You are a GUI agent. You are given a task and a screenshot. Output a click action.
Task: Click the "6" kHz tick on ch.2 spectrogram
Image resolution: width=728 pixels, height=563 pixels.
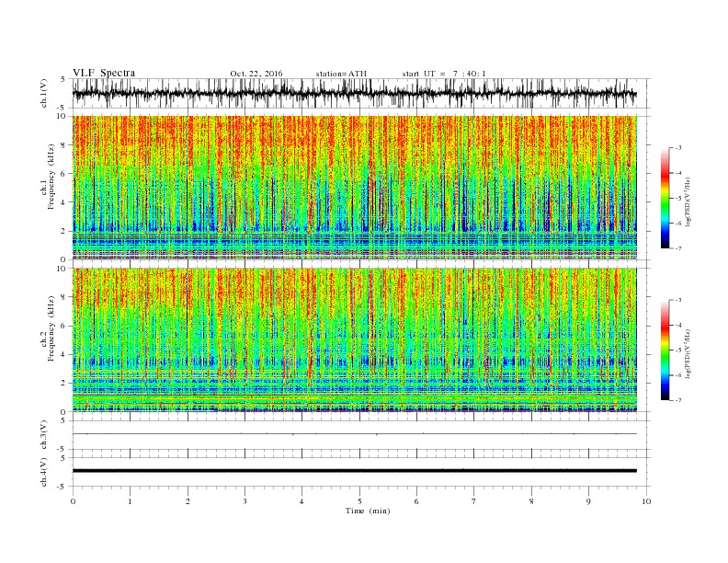click(x=63, y=326)
